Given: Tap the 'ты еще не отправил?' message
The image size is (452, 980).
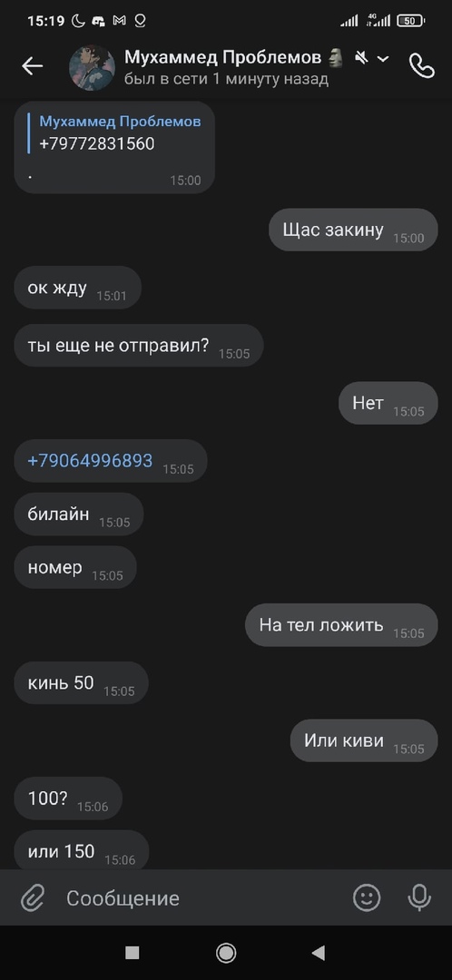Looking at the screenshot, I should [139, 345].
